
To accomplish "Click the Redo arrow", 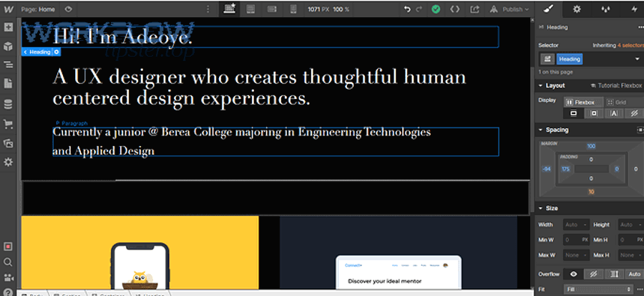I will pyautogui.click(x=419, y=9).
